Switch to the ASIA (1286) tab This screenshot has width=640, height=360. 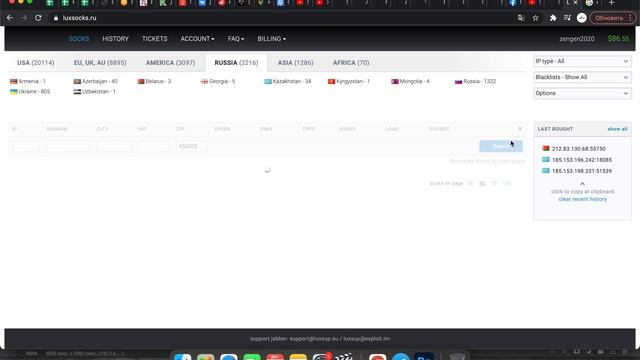296,63
